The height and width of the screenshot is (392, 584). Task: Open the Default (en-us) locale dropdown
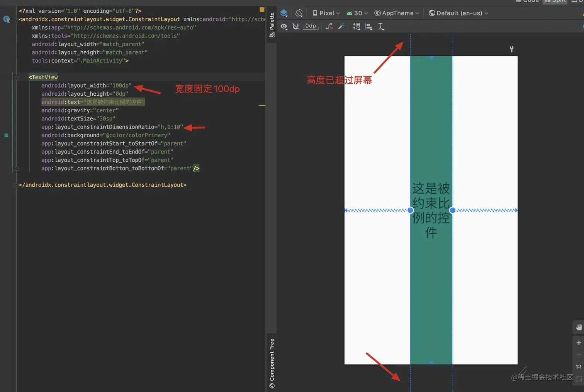click(458, 13)
